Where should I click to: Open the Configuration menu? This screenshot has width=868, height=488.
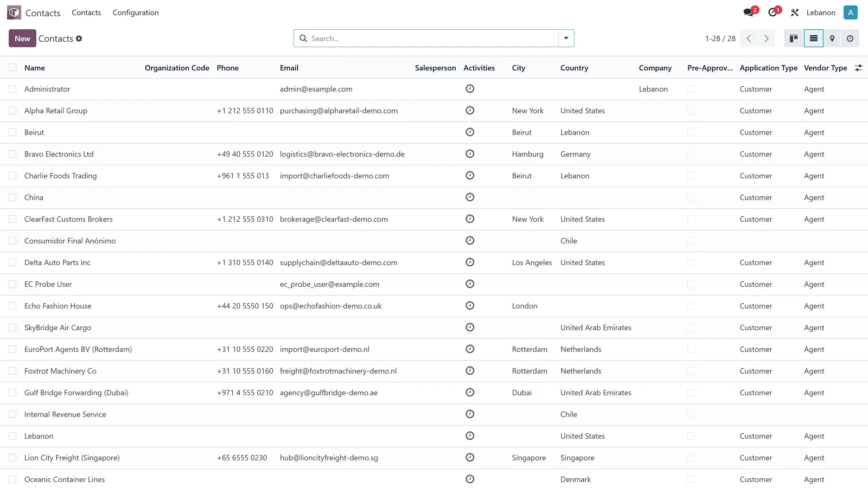[x=136, y=12]
